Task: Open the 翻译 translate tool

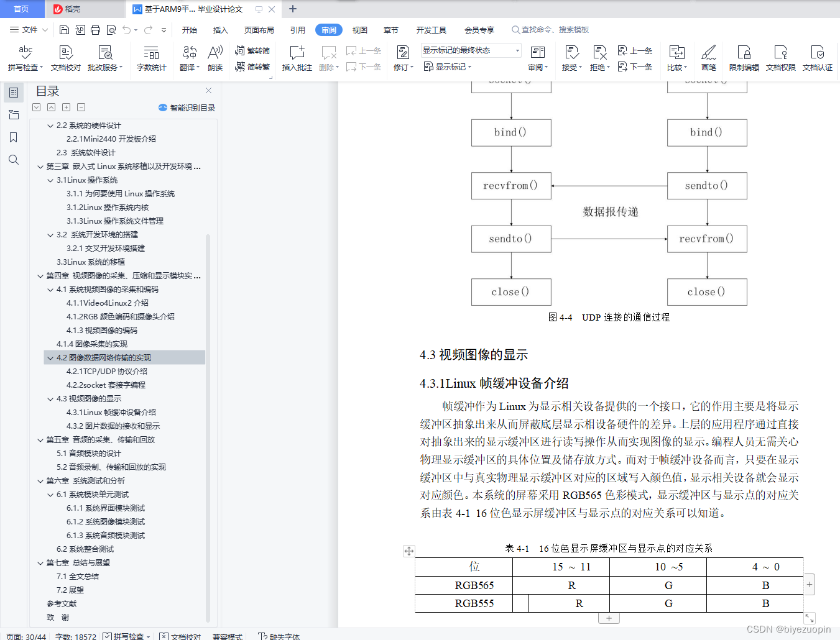Action: click(190, 58)
